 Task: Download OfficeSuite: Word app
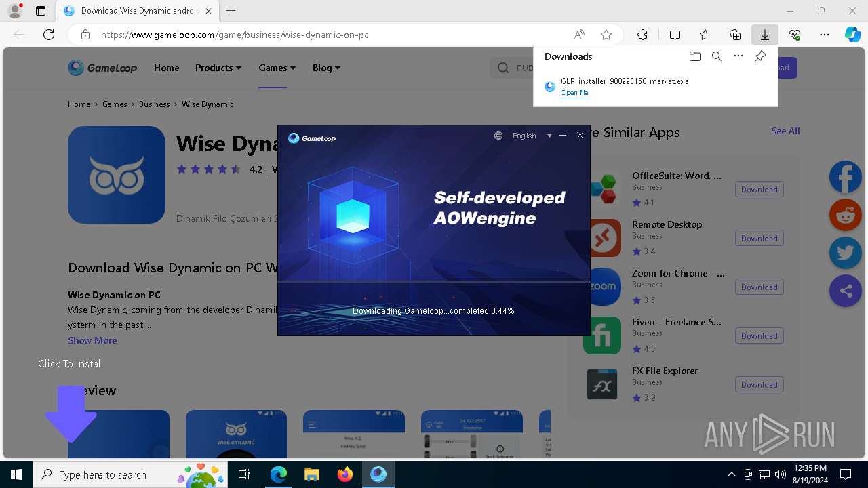click(x=759, y=190)
